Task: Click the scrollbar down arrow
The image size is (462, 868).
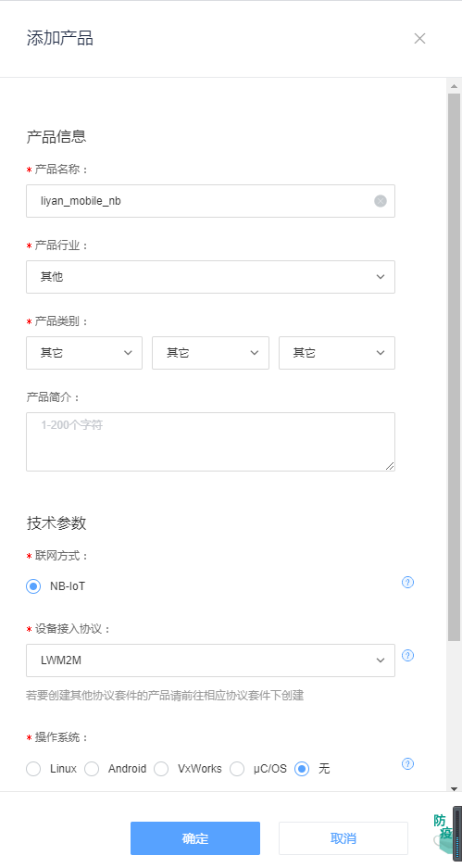Action: pyautogui.click(x=454, y=789)
